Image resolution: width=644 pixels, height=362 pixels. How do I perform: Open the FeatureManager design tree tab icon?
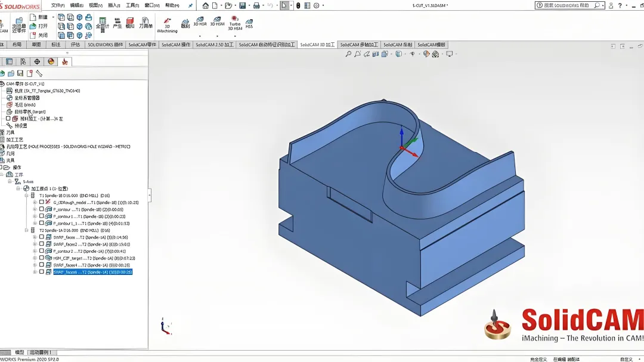9,61
